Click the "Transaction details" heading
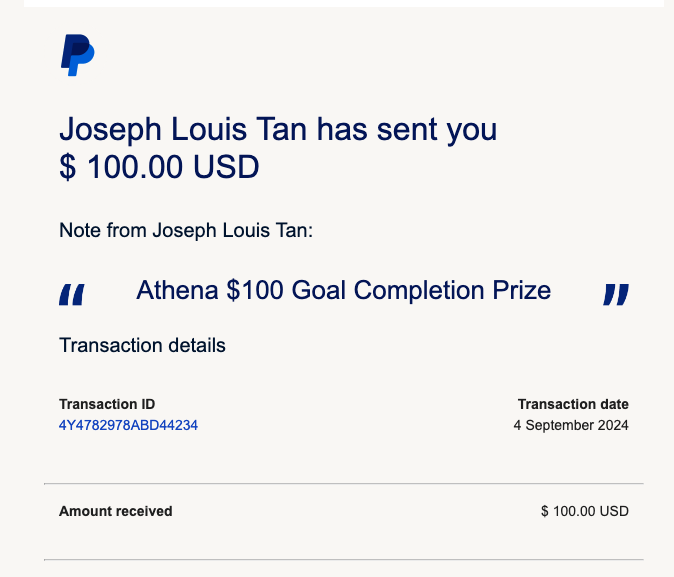The image size is (674, 577). 142,346
